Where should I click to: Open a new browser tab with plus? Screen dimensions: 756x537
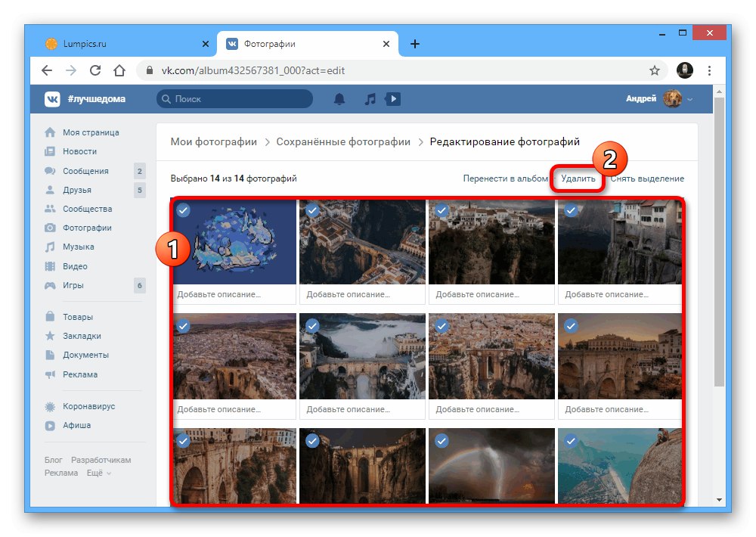(414, 44)
